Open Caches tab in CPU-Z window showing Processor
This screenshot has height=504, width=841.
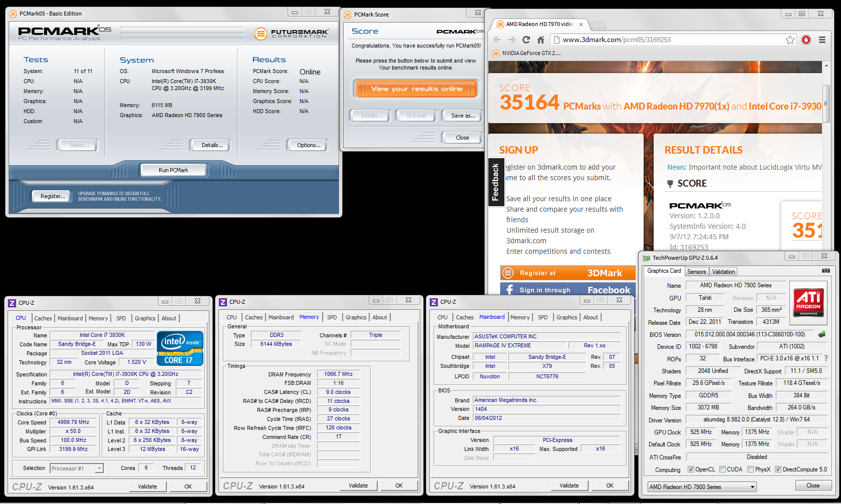[x=43, y=318]
